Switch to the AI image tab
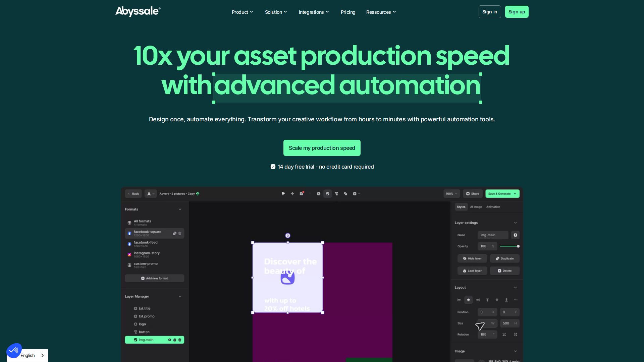 [476, 207]
